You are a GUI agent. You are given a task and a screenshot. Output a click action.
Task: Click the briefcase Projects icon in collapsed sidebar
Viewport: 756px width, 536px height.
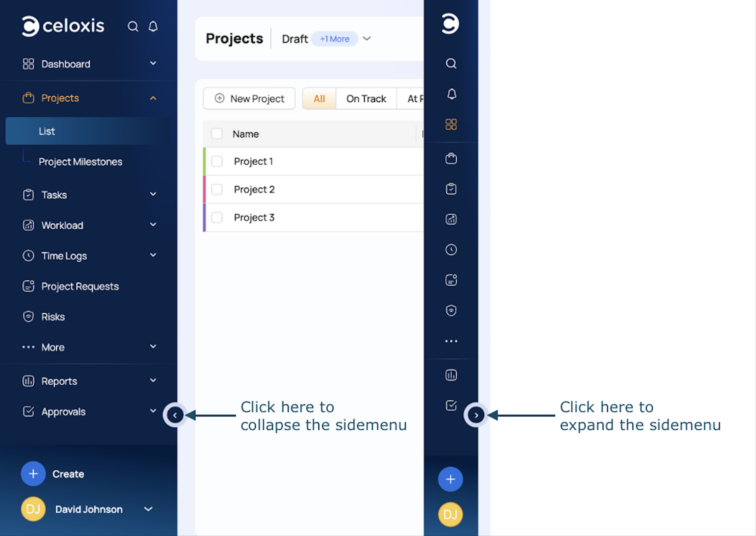451,159
